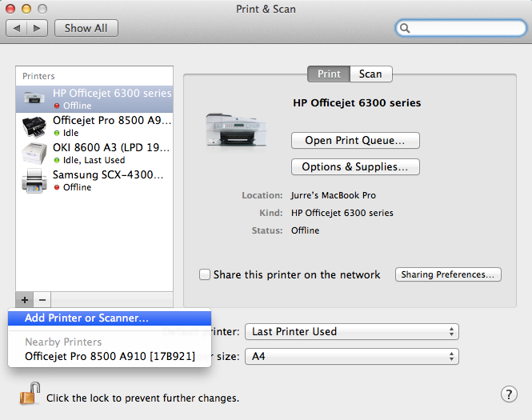Click the large HP Officejet printer image
This screenshot has width=532, height=420.
[236, 130]
